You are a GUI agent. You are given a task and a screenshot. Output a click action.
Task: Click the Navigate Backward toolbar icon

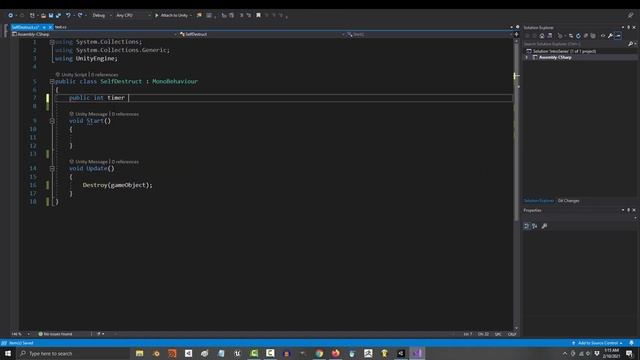pyautogui.click(x=10, y=15)
